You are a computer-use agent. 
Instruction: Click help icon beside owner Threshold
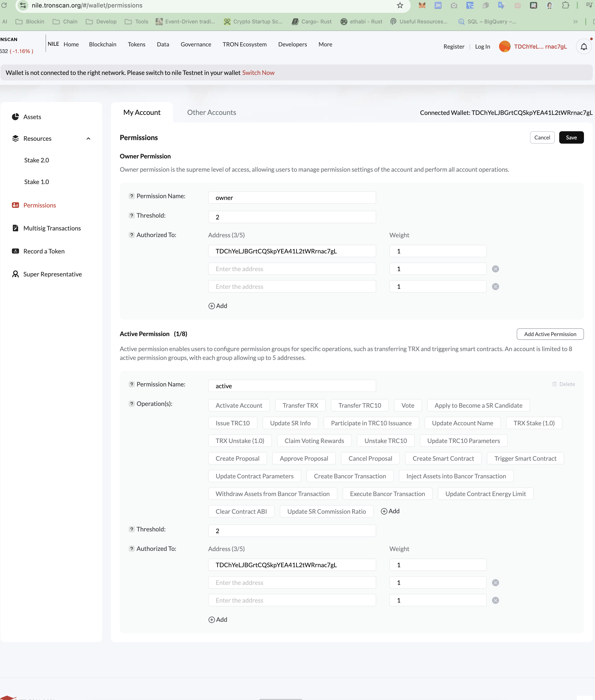[x=132, y=215]
